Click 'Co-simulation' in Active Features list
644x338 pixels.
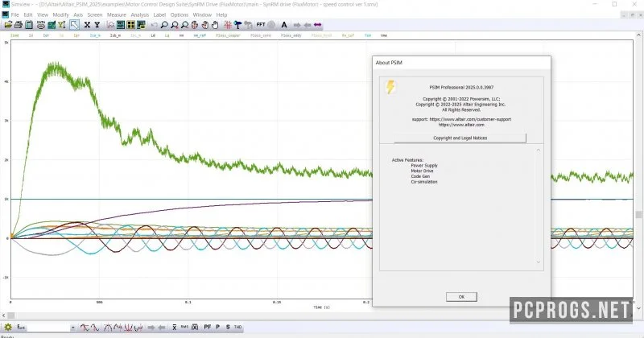click(x=424, y=182)
